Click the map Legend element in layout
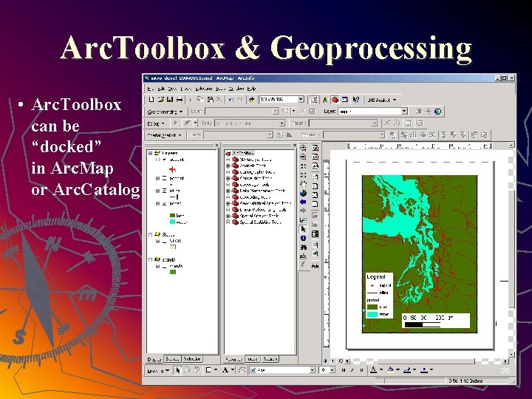 click(379, 295)
